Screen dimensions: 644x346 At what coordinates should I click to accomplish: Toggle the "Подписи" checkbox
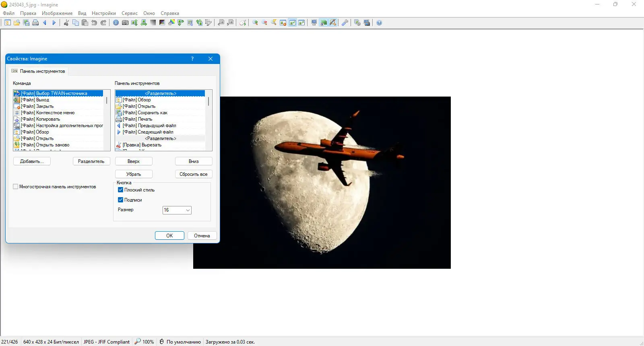[x=120, y=200]
